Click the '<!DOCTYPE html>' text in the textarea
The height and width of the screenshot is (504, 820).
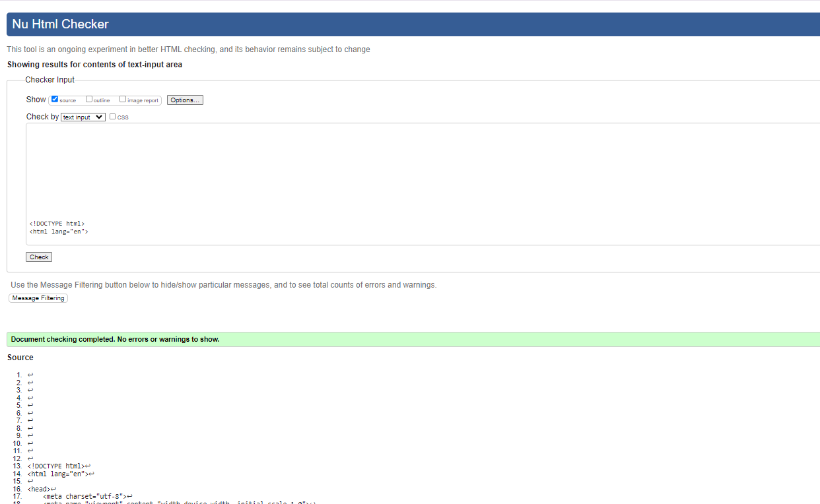tap(57, 224)
